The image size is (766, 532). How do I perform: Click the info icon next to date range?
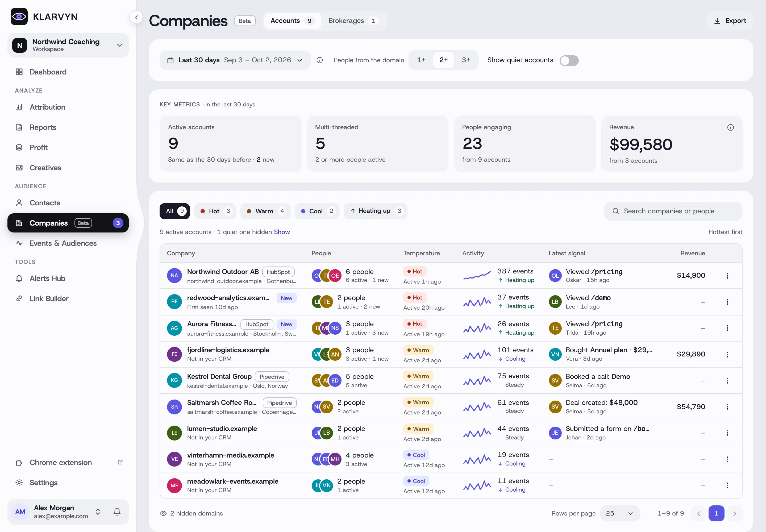[x=320, y=60]
